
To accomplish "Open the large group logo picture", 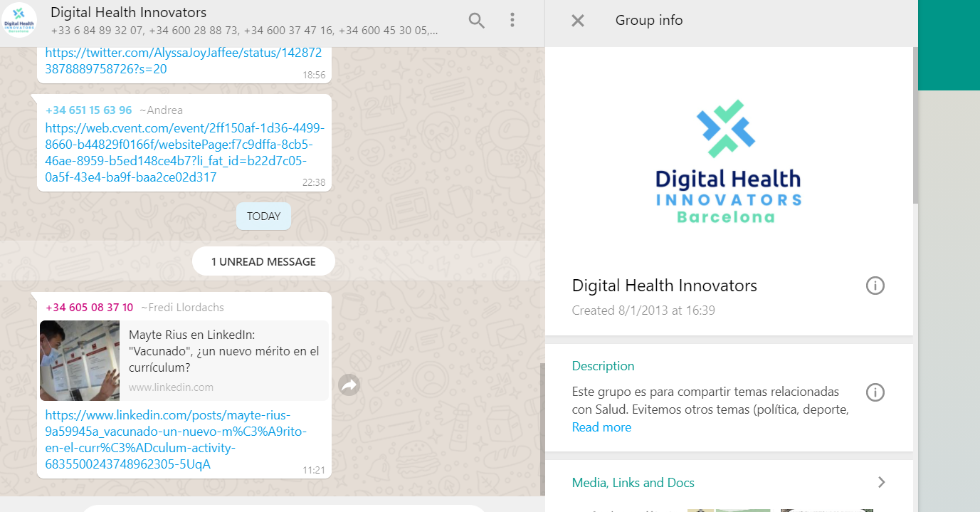I will point(729,161).
